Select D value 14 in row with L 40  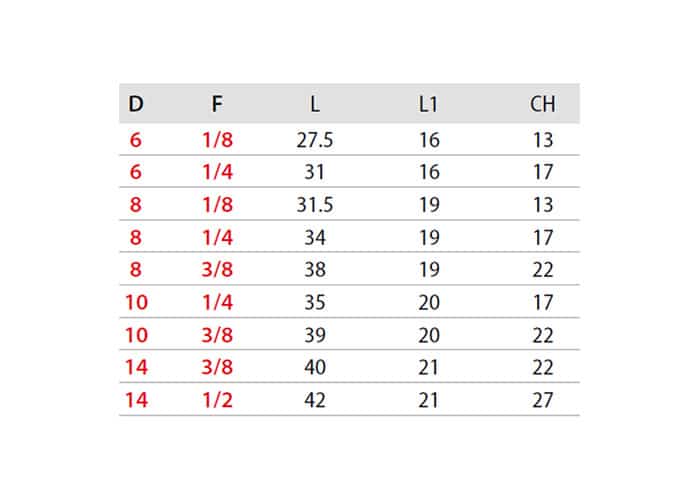coord(136,367)
